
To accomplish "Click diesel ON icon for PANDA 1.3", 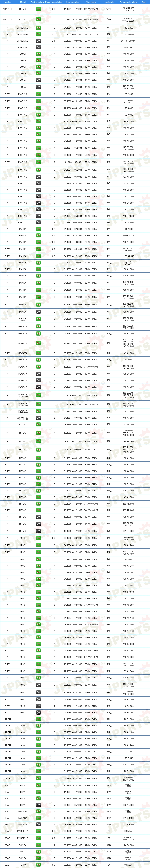I will pos(38,312).
